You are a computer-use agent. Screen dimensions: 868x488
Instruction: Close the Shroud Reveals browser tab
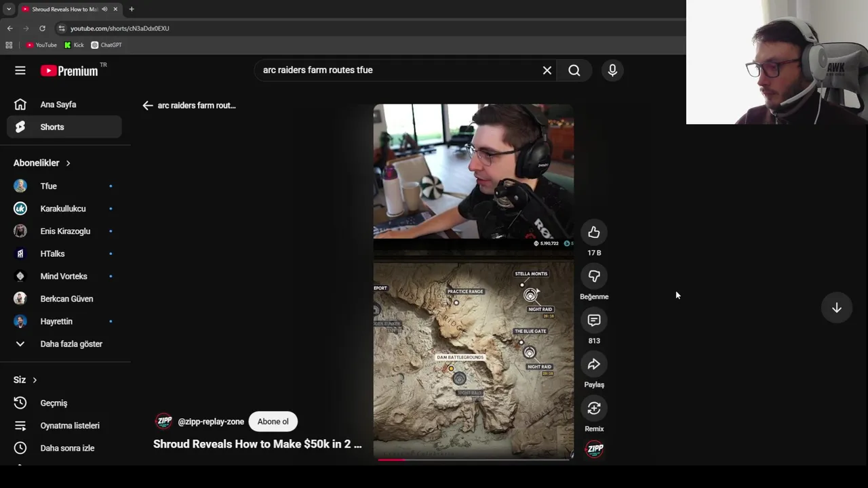click(x=115, y=9)
